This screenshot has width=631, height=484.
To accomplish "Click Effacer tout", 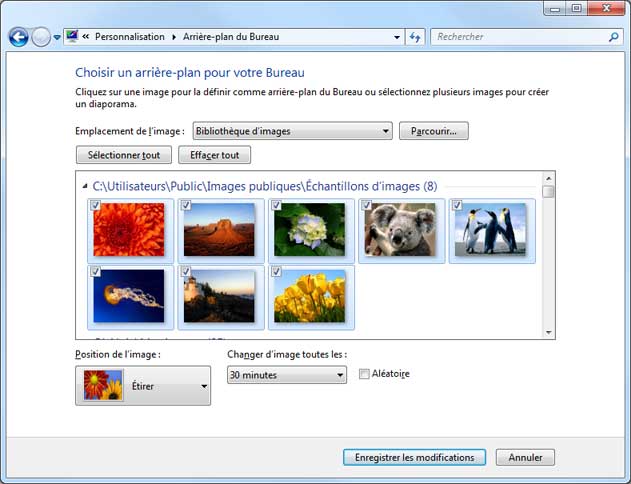I will coord(214,155).
